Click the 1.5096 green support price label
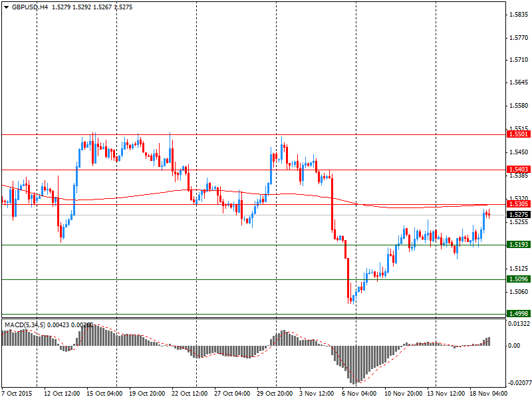The image size is (532, 399). [x=519, y=279]
